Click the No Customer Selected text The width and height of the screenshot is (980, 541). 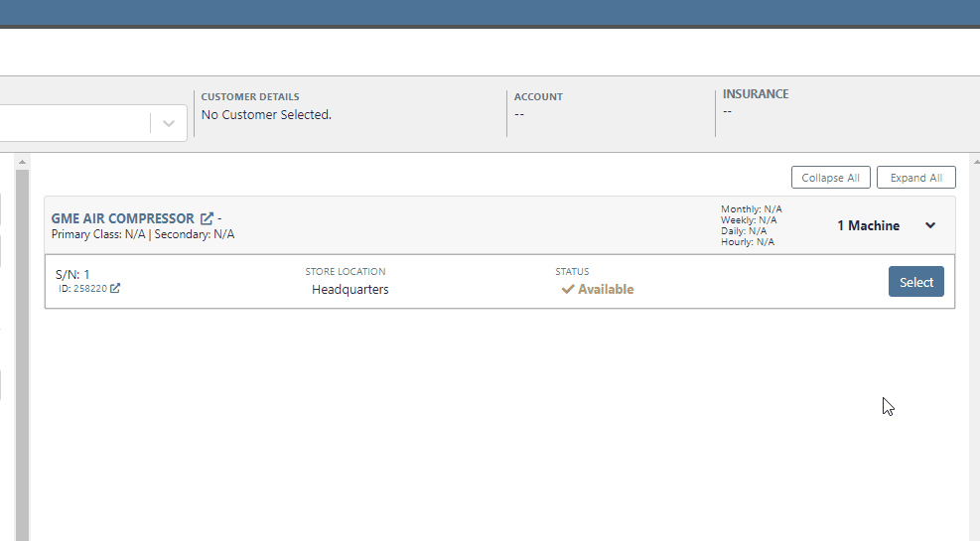pos(266,115)
